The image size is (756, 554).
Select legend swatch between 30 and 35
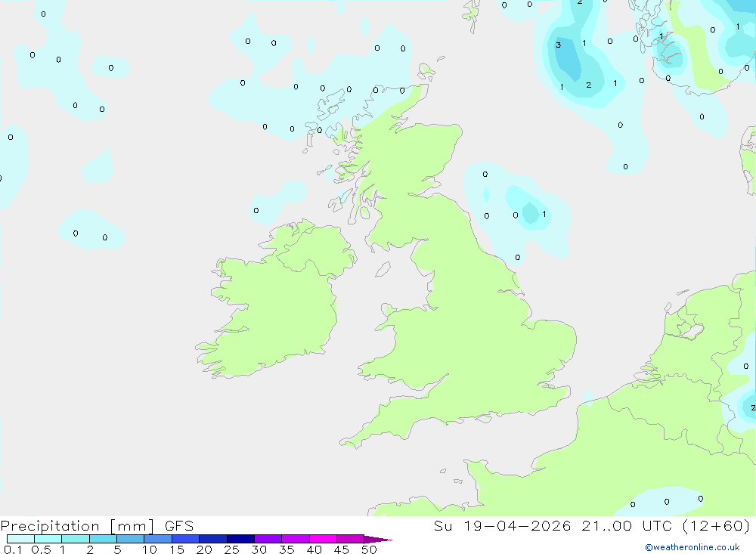(x=268, y=539)
